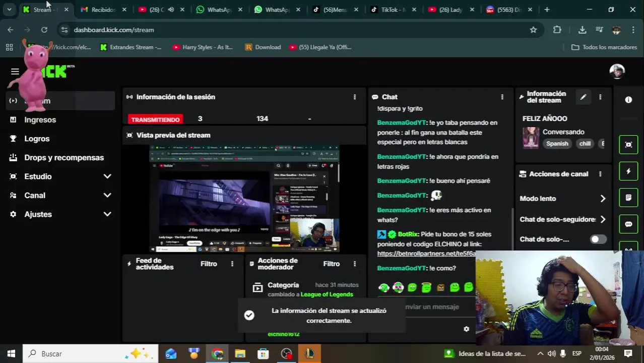The height and width of the screenshot is (363, 644).
Task: Open Acciones de canal options menu
Action: coord(600,174)
